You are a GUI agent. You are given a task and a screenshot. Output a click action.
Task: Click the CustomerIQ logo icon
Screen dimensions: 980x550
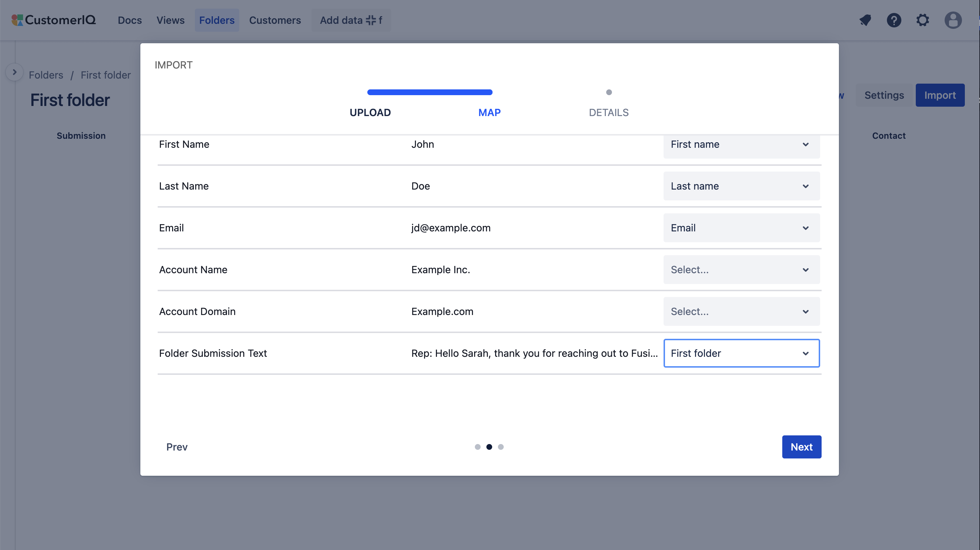point(17,20)
